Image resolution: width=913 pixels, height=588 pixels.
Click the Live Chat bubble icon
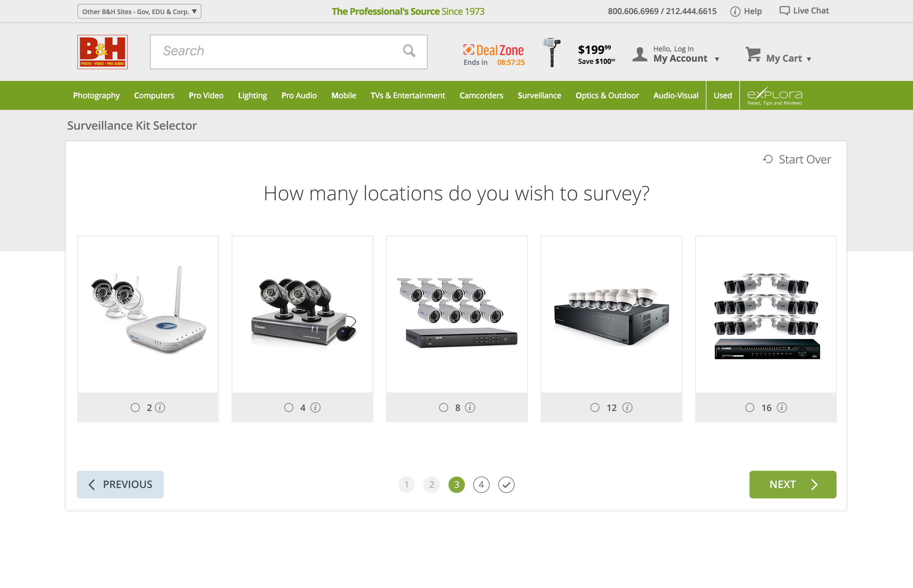(785, 11)
